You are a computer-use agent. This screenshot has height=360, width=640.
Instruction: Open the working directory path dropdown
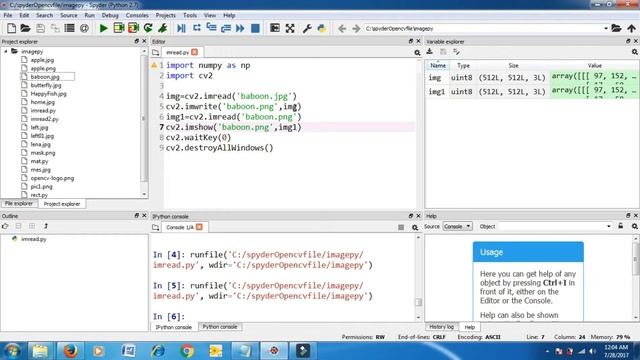[x=606, y=29]
